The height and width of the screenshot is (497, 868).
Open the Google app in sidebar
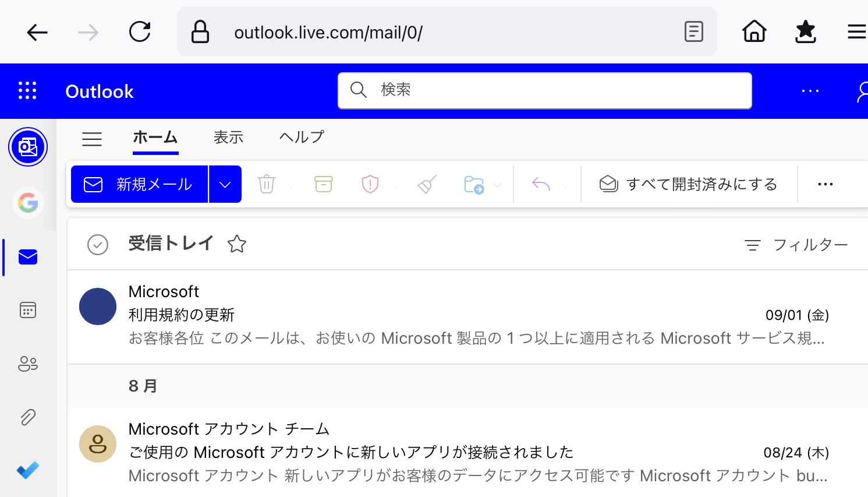point(28,203)
